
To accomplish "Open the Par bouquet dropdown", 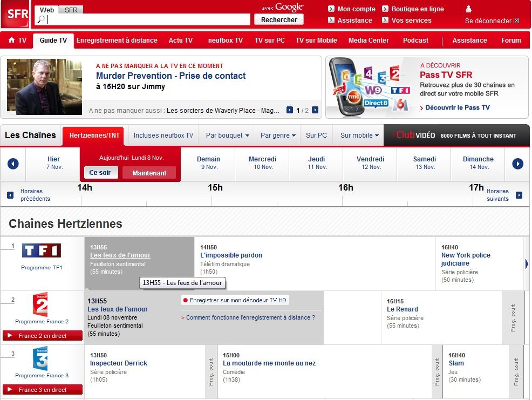I will click(x=227, y=135).
